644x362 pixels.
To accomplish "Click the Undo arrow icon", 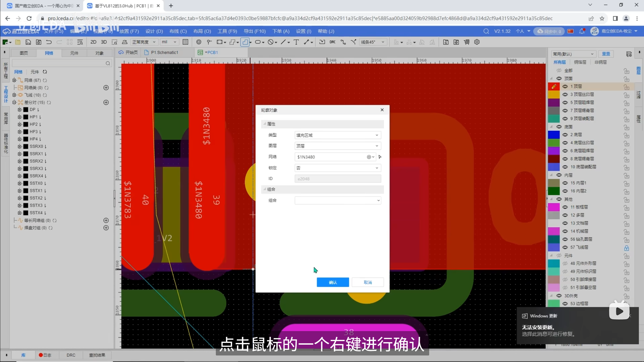I will 49,42.
